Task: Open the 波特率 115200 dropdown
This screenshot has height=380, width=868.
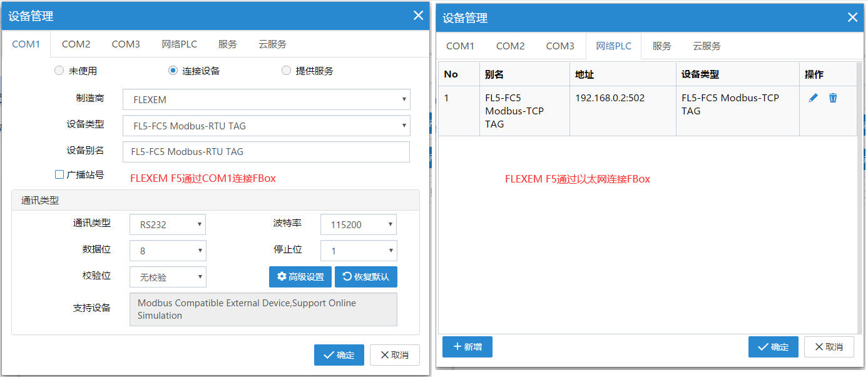Action: tap(358, 225)
